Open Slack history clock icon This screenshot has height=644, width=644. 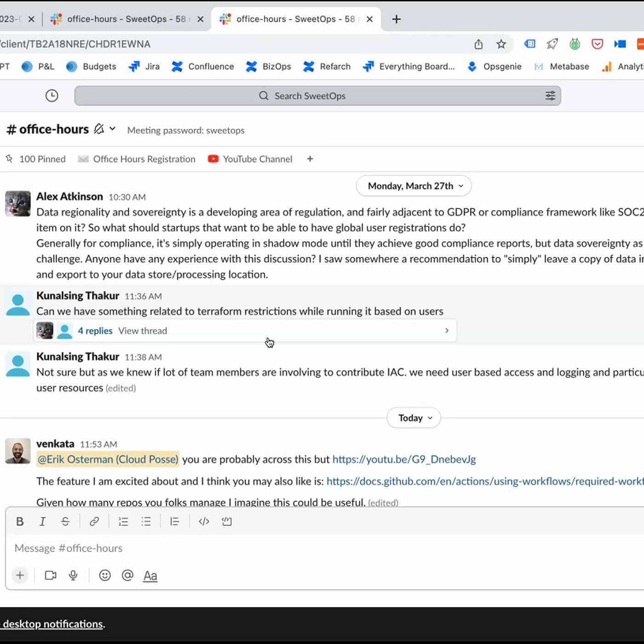pos(52,96)
